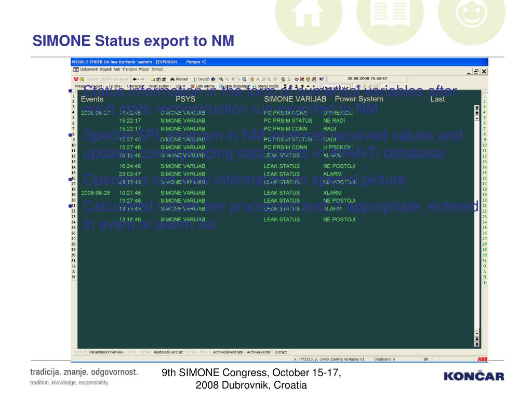Click the Power System column header

(359, 99)
